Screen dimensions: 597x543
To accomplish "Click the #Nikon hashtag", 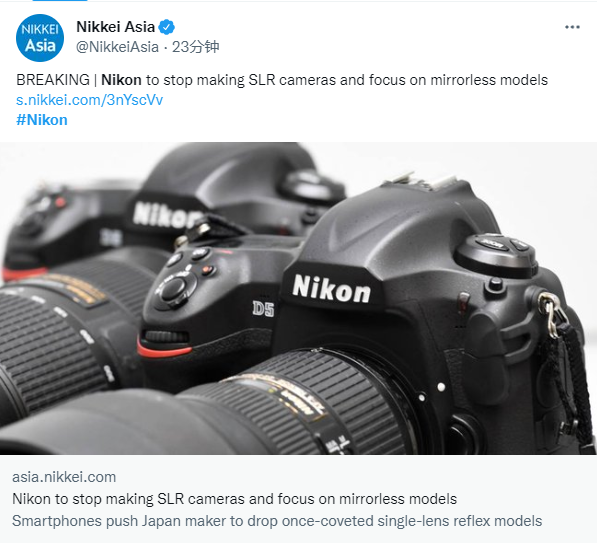I will click(x=42, y=120).
